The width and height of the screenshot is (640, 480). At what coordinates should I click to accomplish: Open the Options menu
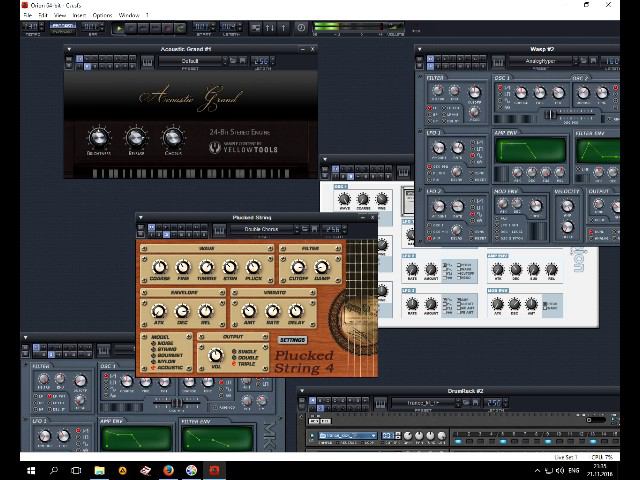[102, 15]
